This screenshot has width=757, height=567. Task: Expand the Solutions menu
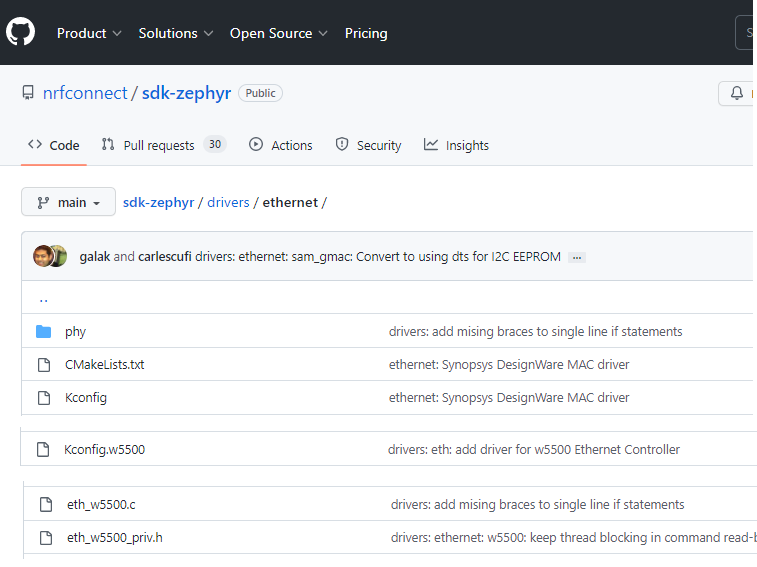(176, 33)
